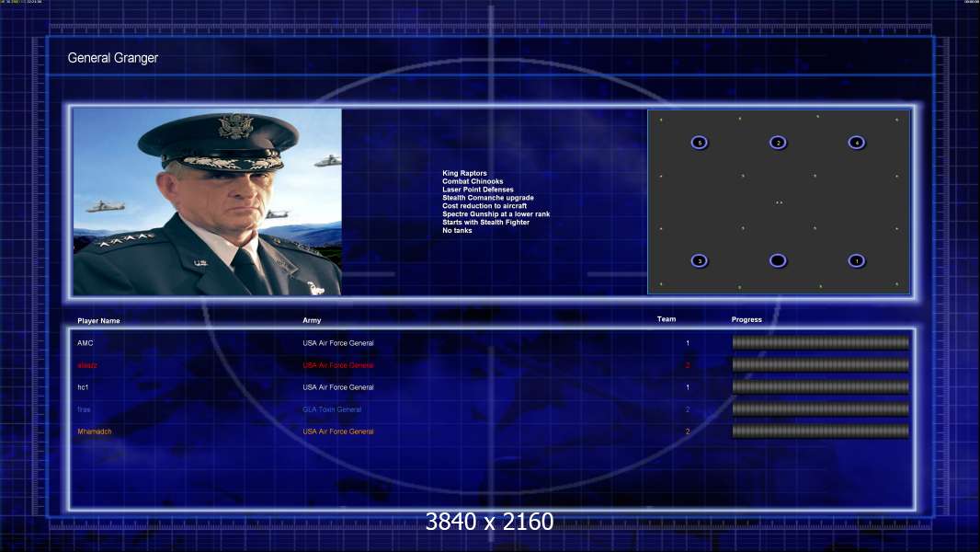Image resolution: width=980 pixels, height=552 pixels.
Task: Click "Starts with Stealth Fighter" text
Action: tap(485, 222)
